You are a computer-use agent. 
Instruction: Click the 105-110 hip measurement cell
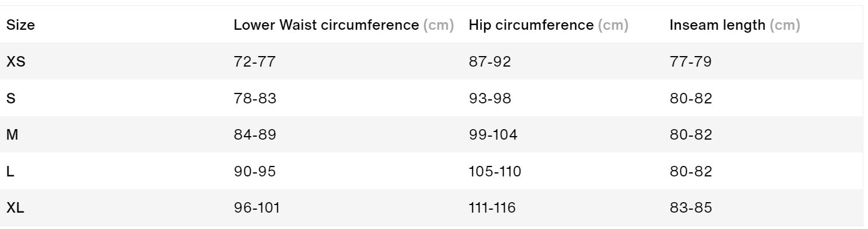(495, 172)
